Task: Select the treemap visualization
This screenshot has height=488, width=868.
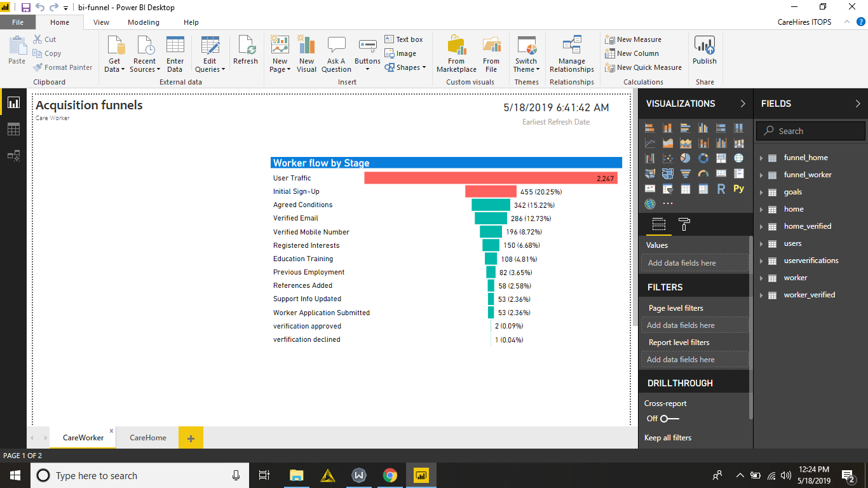Action: click(x=721, y=158)
